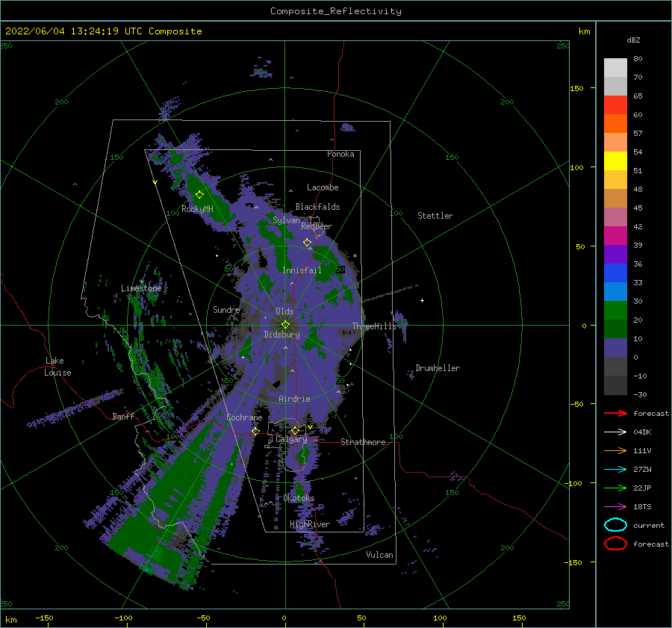Select the bright orange 57-60 dBZ swatch
672x628 pixels.
click(615, 124)
